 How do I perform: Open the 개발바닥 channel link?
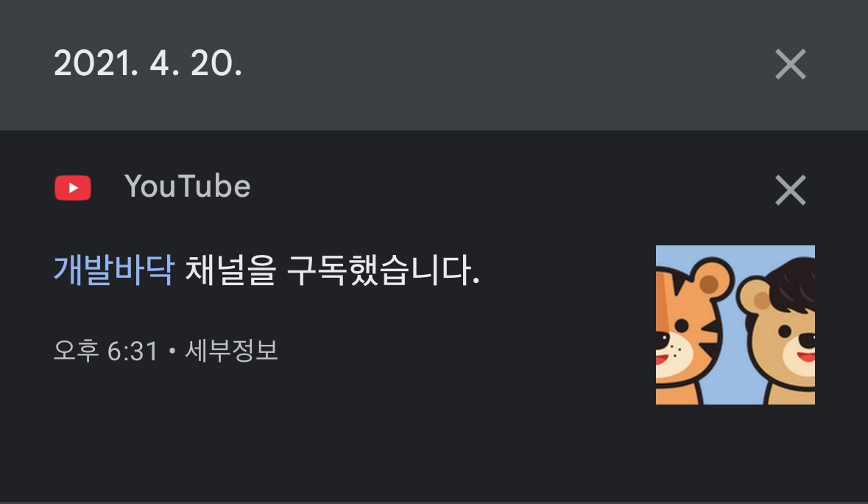114,270
